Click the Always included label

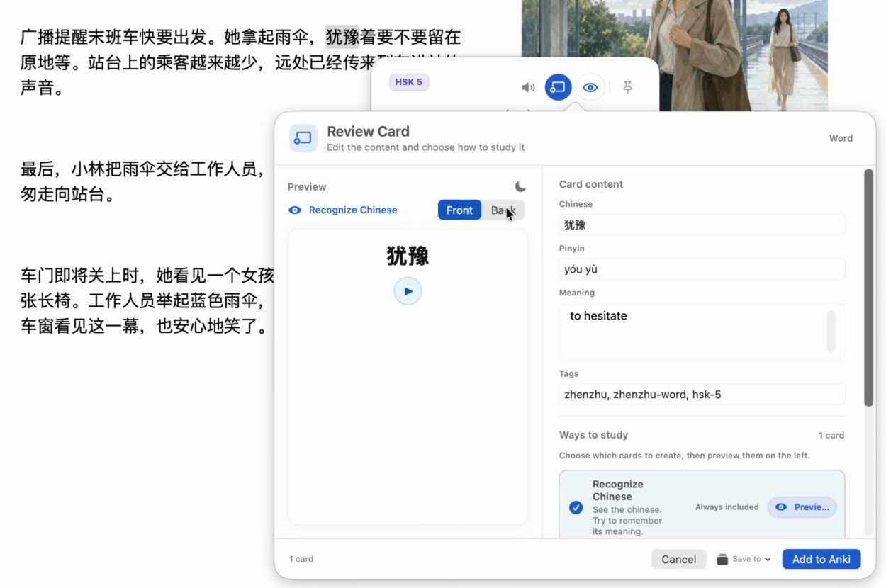point(727,507)
